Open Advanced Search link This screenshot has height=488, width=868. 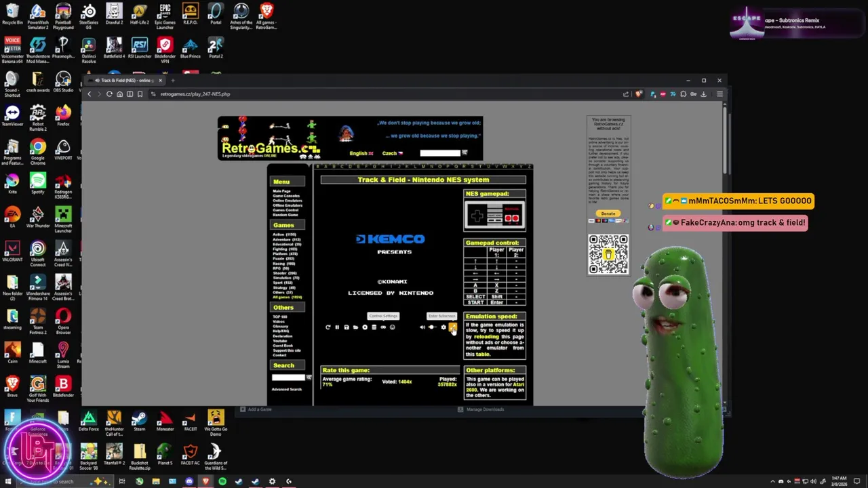[286, 389]
